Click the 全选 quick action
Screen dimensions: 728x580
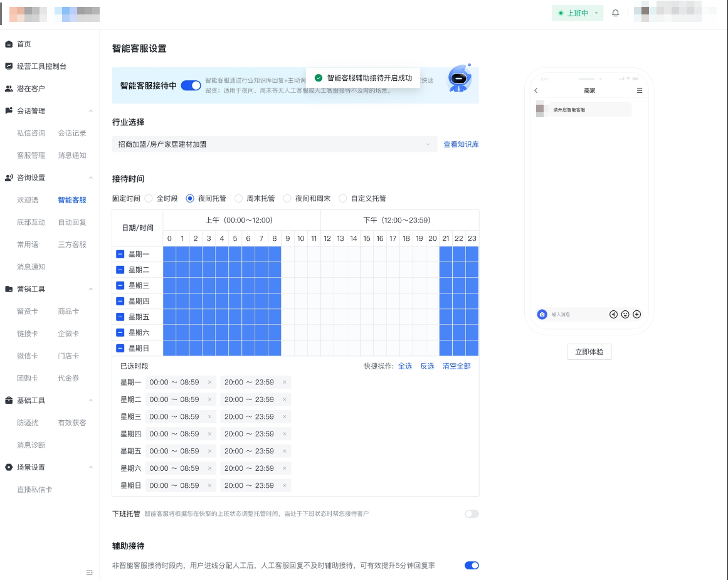click(x=405, y=366)
